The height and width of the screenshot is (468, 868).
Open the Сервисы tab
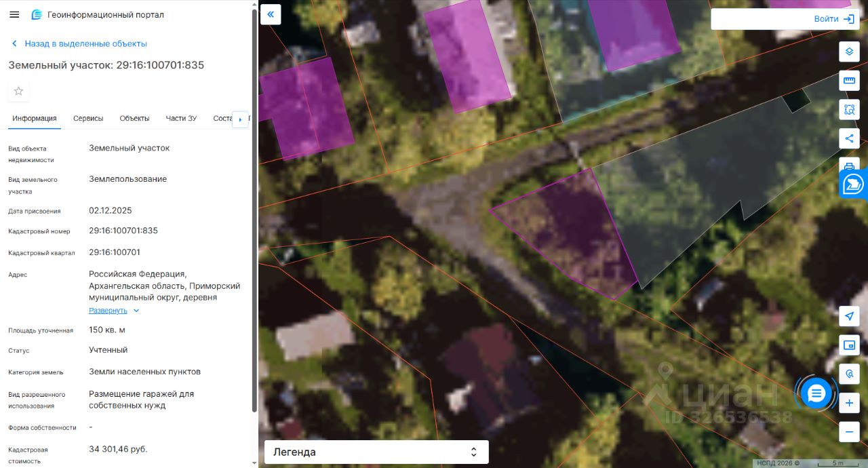coord(88,118)
